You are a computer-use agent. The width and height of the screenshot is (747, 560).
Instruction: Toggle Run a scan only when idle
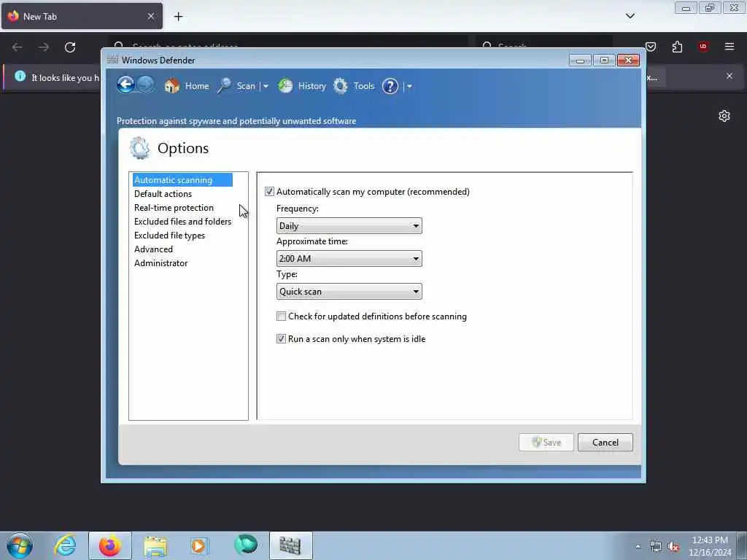281,339
